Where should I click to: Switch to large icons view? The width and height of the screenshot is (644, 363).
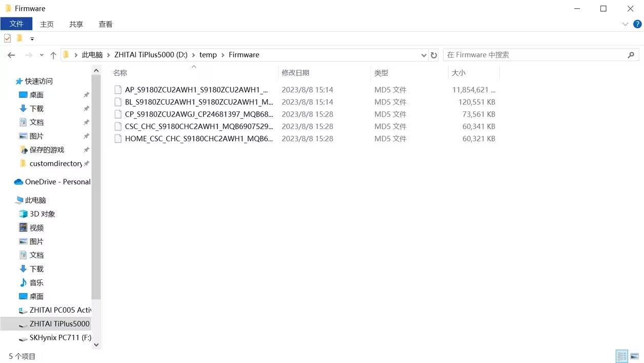(634, 356)
